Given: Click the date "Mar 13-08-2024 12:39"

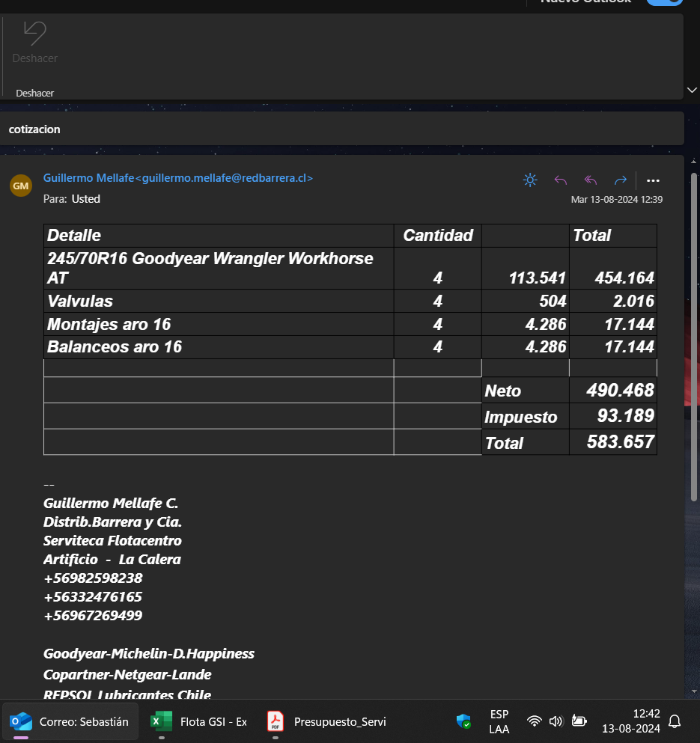Looking at the screenshot, I should [617, 200].
